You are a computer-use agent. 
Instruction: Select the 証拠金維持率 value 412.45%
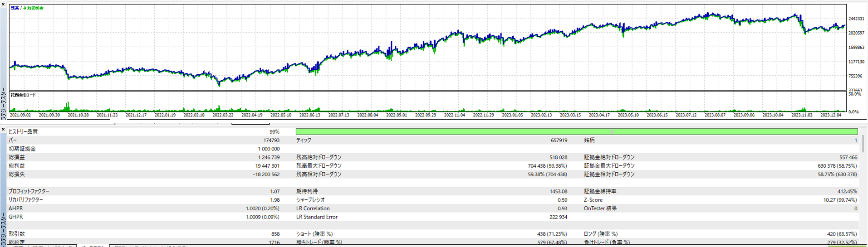pos(848,192)
